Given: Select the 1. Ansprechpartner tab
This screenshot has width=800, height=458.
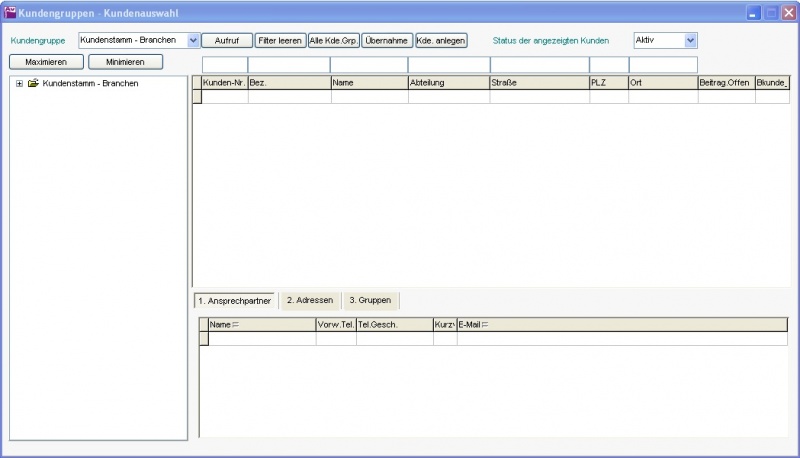Looking at the screenshot, I should [234, 300].
